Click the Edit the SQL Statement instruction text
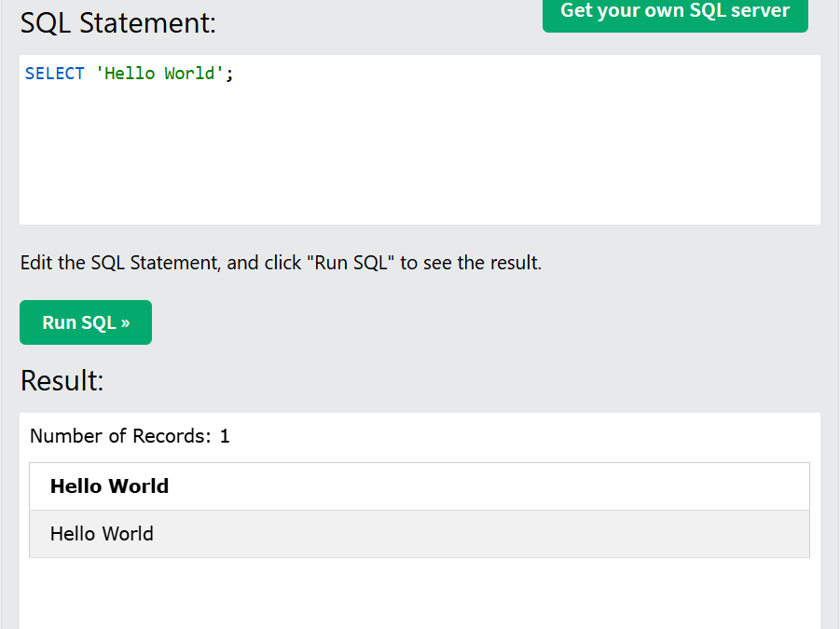 point(281,262)
